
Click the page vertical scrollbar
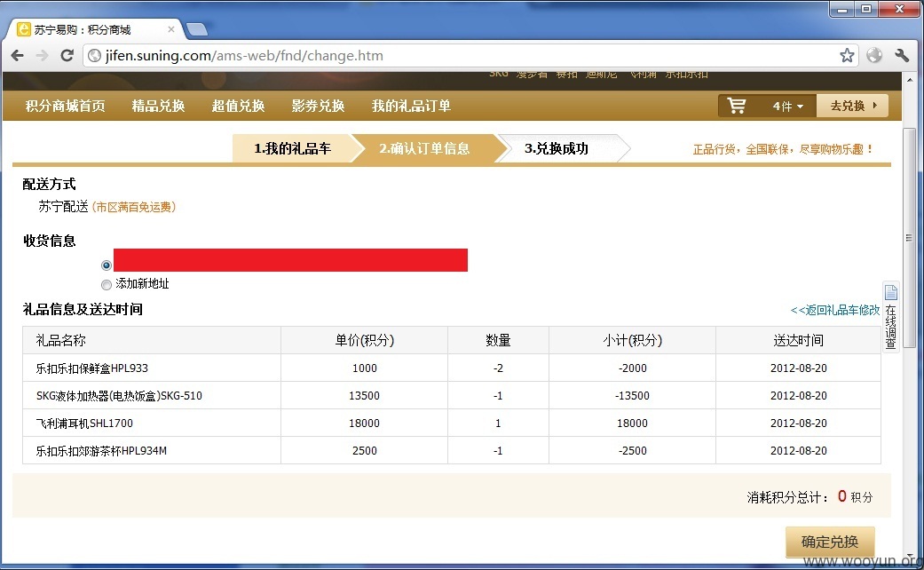pos(909,238)
